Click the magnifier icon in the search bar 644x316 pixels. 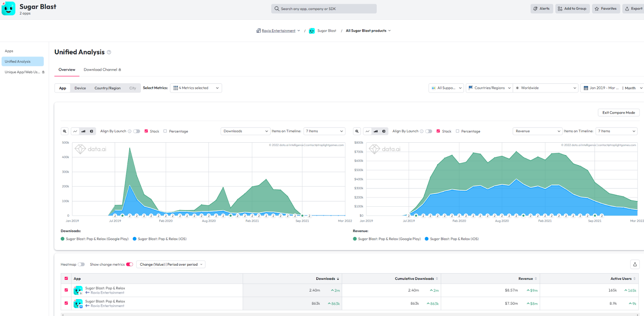277,8
